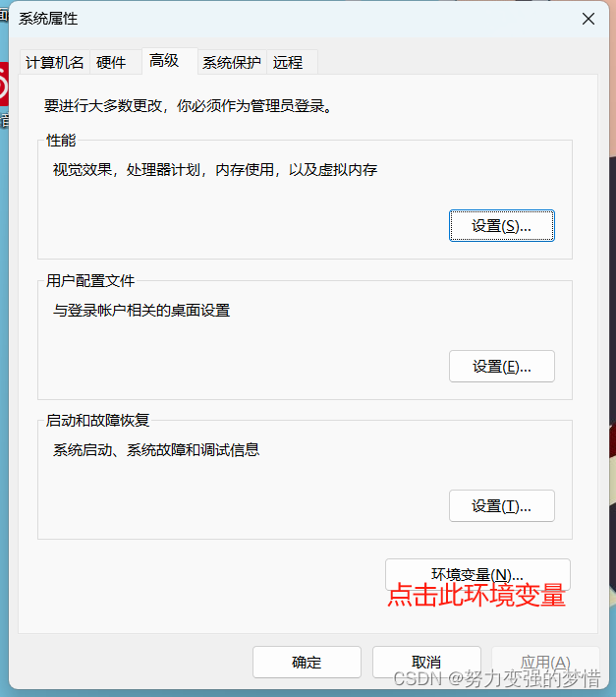
Task: Click the 性能 group label
Action: [x=61, y=141]
